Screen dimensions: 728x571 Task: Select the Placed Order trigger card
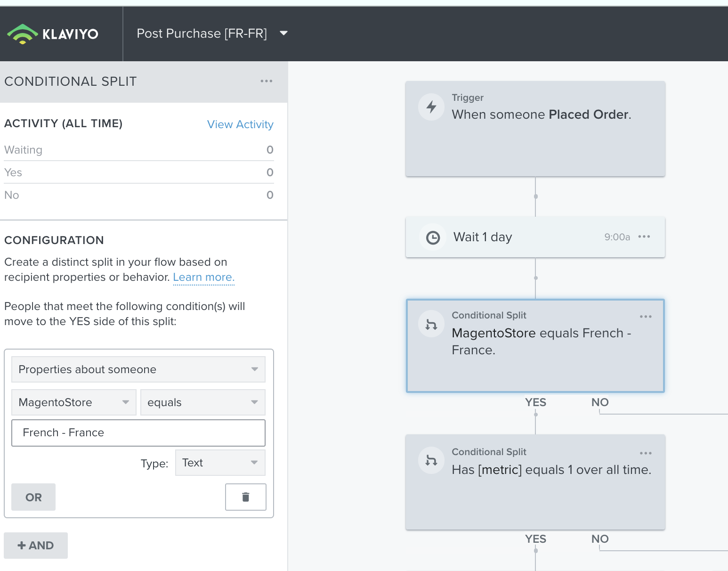tap(535, 129)
